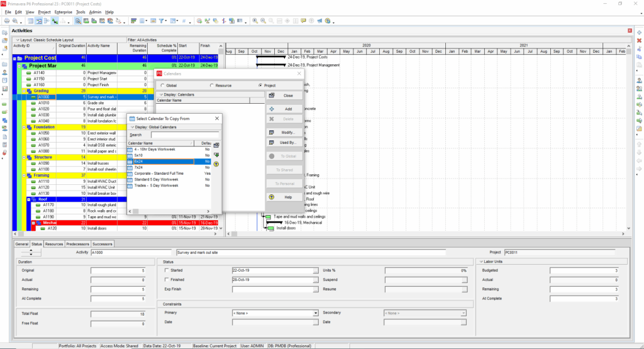Image resolution: width=644 pixels, height=349 pixels.
Task: Select the Global radio button in Calendars
Action: tap(163, 86)
